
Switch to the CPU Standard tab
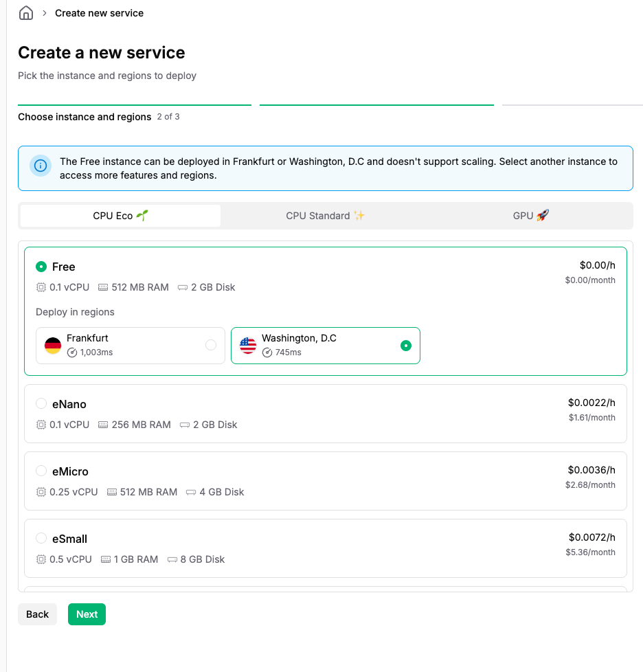point(325,216)
